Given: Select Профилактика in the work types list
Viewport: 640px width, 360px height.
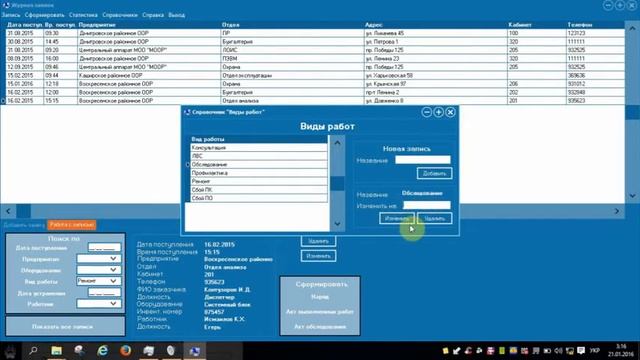Looking at the screenshot, I should coord(259,173).
